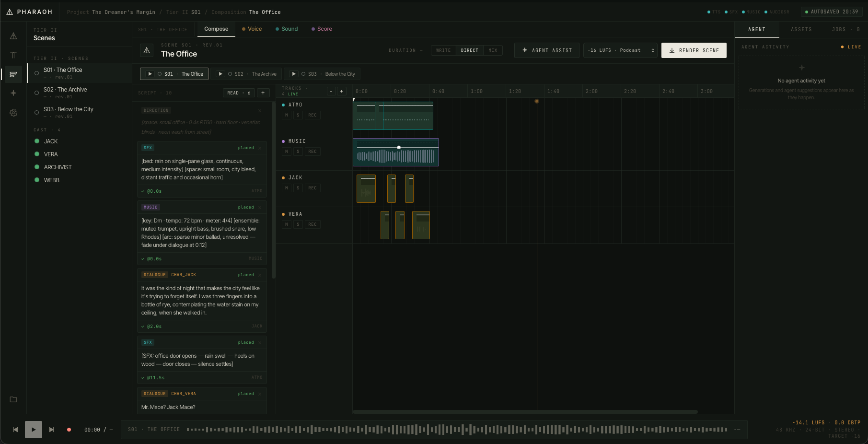Skip to the start of the scene
868x444 pixels.
coord(15,430)
